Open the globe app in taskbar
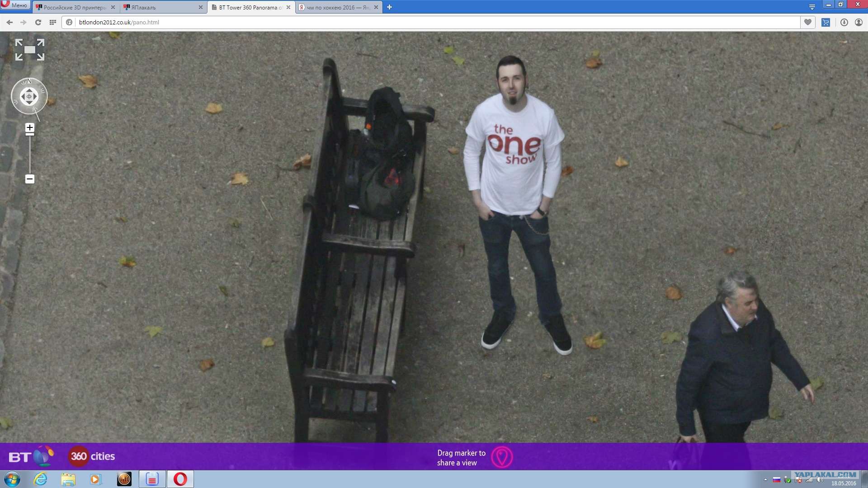 [124, 479]
